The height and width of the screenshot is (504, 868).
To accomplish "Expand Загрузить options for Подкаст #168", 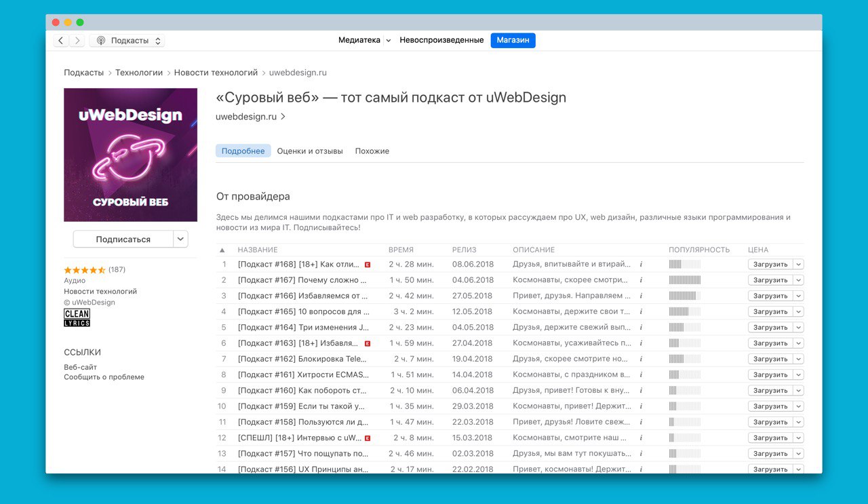I will (798, 265).
